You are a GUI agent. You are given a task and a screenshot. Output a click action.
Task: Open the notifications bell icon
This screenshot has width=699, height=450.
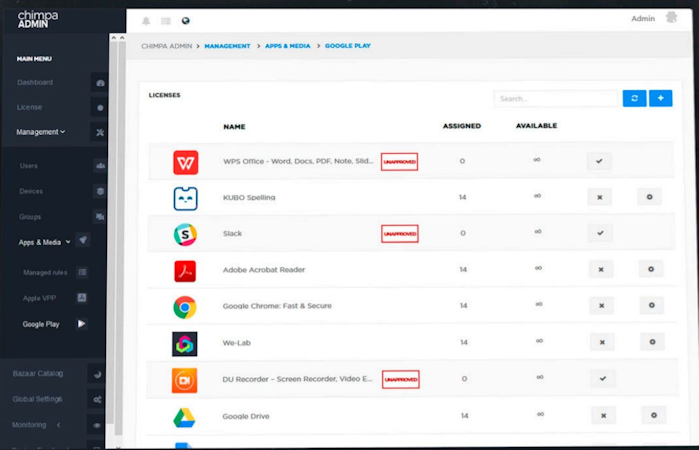click(x=146, y=21)
